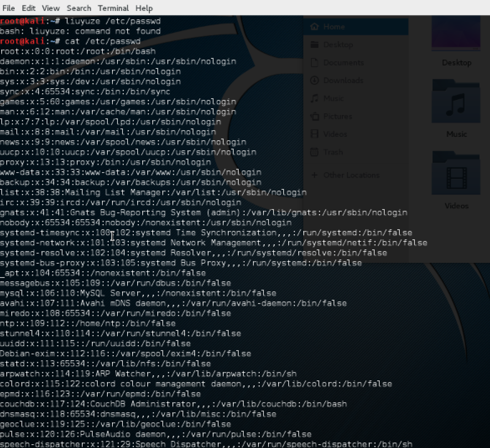Screen dimensions: 490x448
Task: Open Downloads label in Files sidebar
Action: [x=344, y=80]
